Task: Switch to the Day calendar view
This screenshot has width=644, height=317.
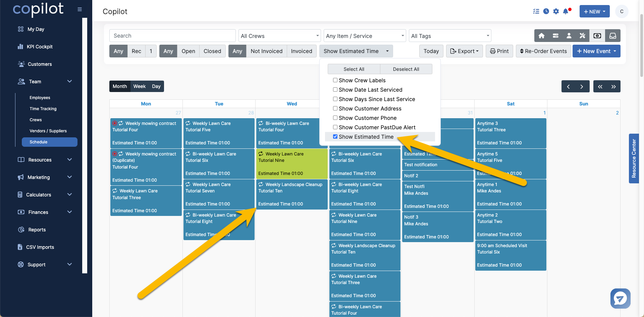Action: [x=156, y=86]
